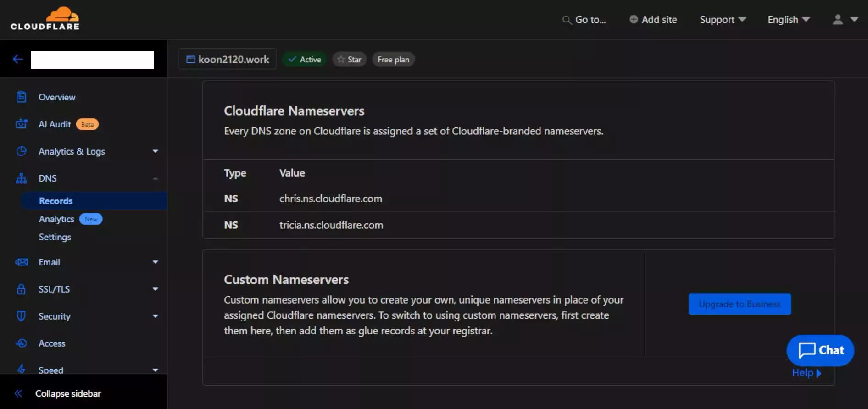Viewport: 868px width, 409px height.
Task: Click the Upgrade to Business button
Action: point(740,304)
